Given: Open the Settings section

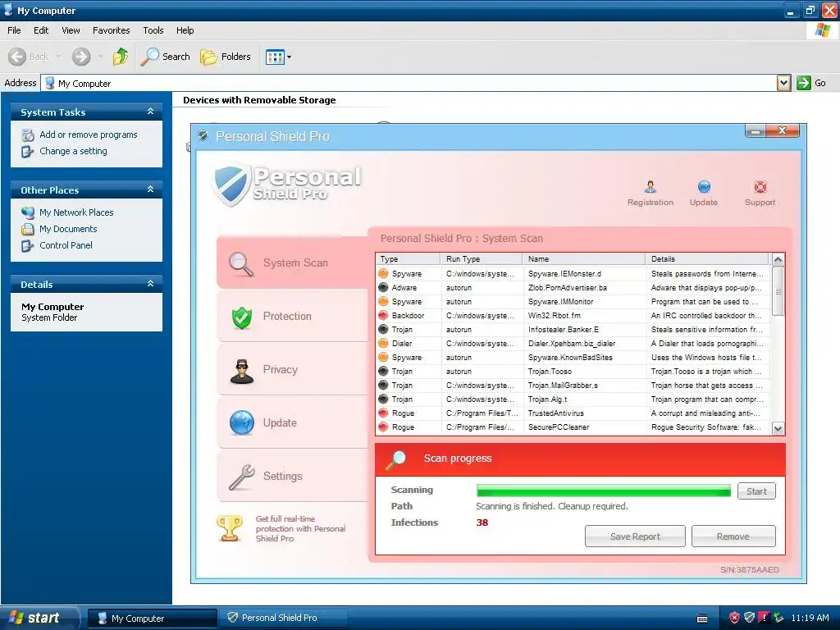Looking at the screenshot, I should coord(292,477).
